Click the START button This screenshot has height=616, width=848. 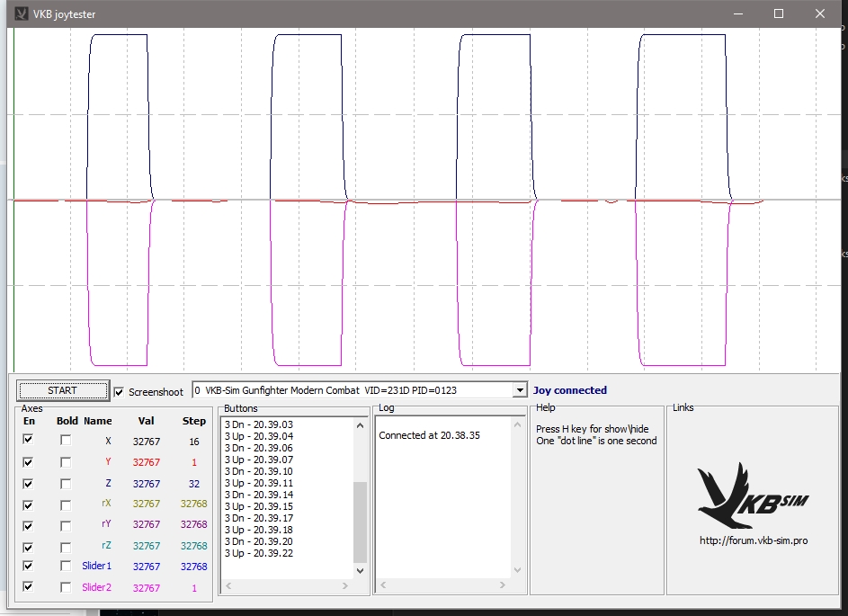(x=63, y=390)
